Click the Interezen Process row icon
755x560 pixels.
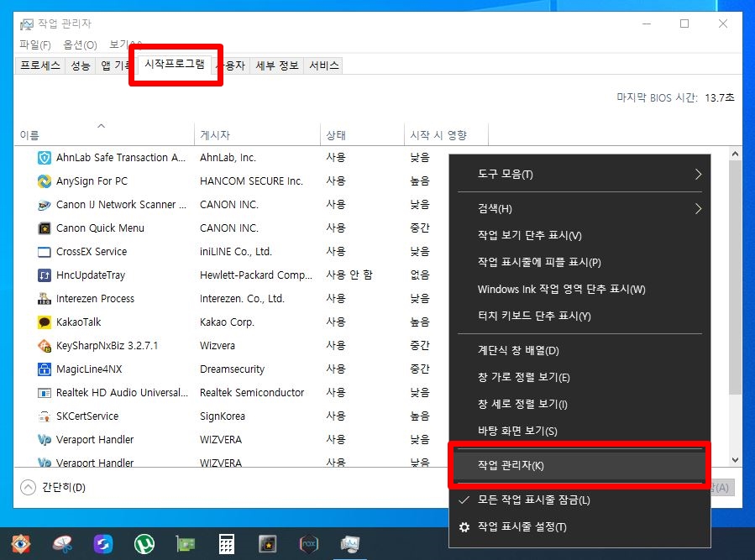(45, 299)
